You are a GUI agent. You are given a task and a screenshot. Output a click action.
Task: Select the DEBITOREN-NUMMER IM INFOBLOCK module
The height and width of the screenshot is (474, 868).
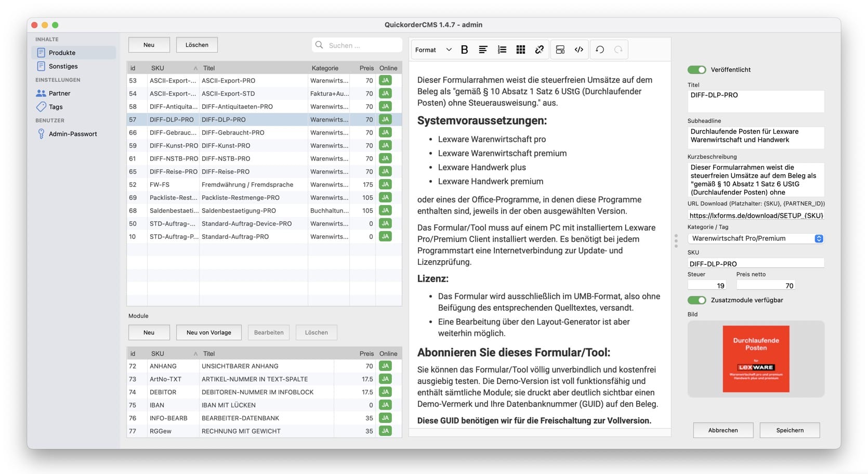click(264, 392)
